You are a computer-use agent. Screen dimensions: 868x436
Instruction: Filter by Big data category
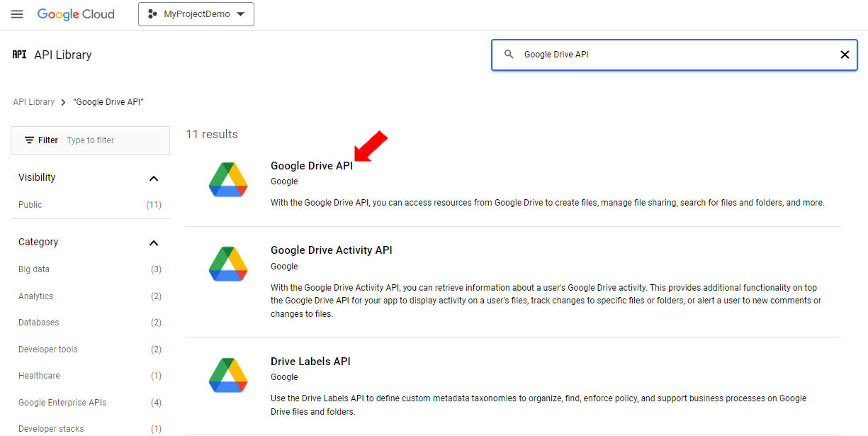click(x=34, y=269)
